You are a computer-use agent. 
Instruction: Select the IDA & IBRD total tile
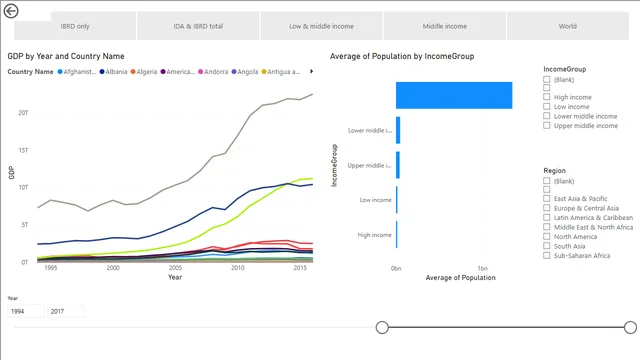(x=198, y=26)
